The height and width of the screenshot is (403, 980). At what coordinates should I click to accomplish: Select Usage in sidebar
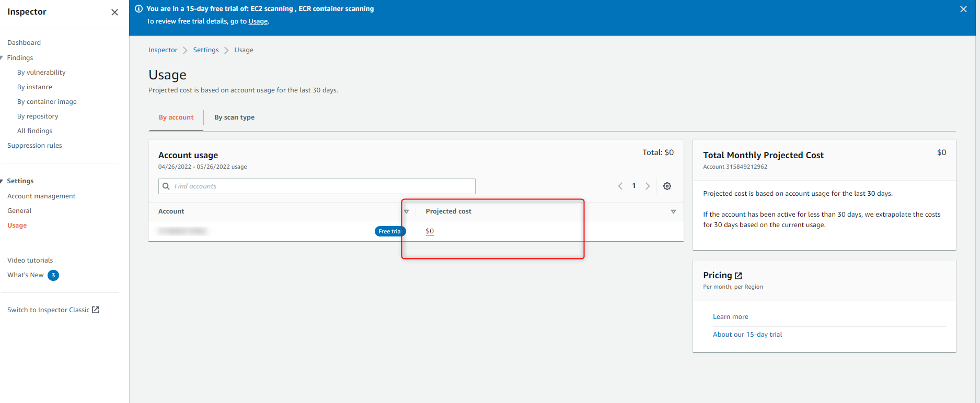click(x=17, y=226)
